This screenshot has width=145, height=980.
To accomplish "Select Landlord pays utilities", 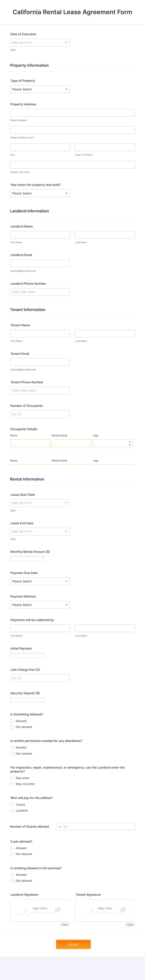I will pos(12,811).
